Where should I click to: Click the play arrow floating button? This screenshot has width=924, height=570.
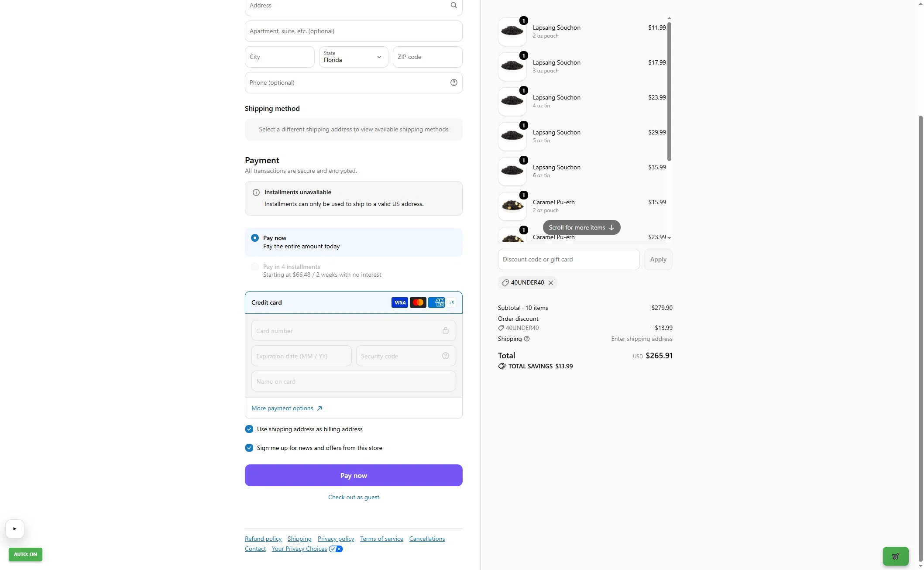point(15,529)
